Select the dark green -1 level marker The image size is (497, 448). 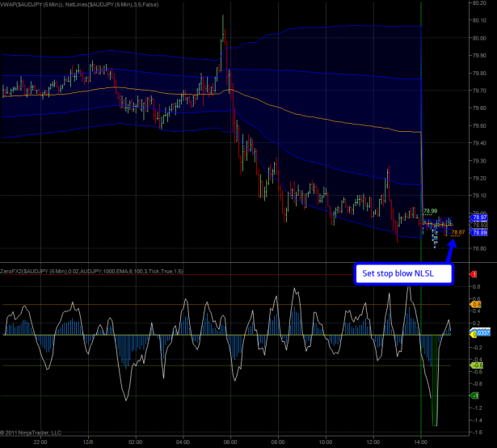coord(474,395)
